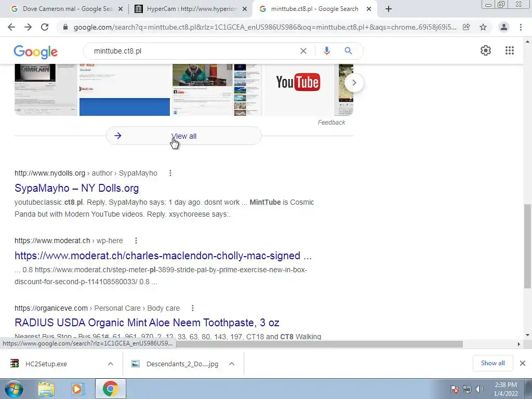
Task: Show next images in the carousel
Action: click(x=354, y=83)
